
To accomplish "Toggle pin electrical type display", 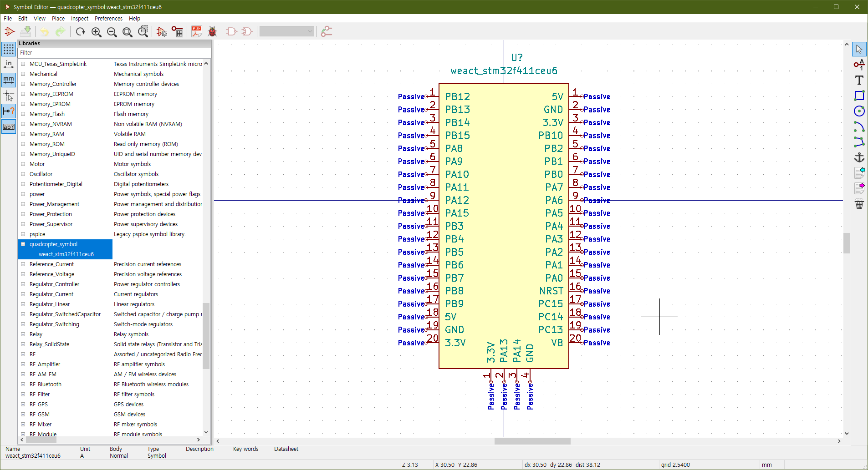I will tap(9, 111).
